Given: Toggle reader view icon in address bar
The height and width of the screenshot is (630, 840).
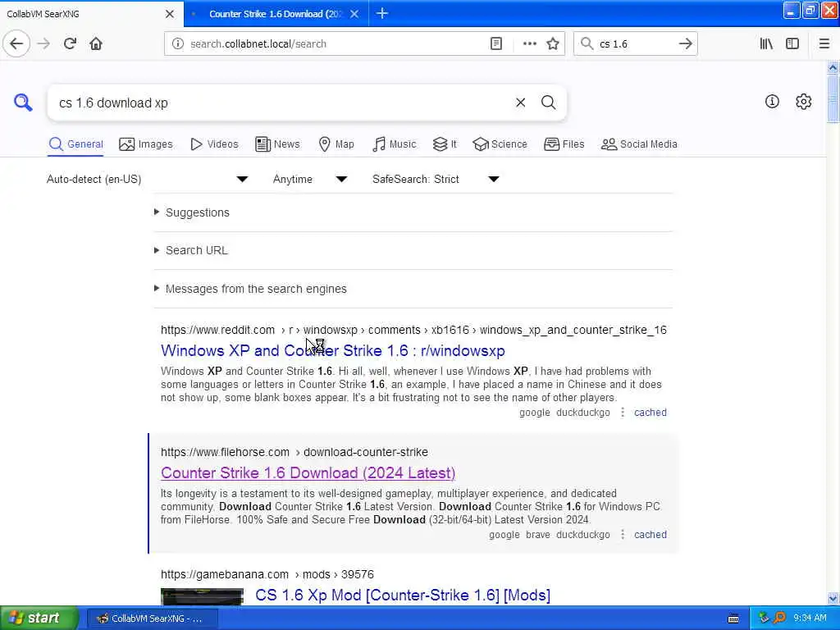Looking at the screenshot, I should 496,44.
